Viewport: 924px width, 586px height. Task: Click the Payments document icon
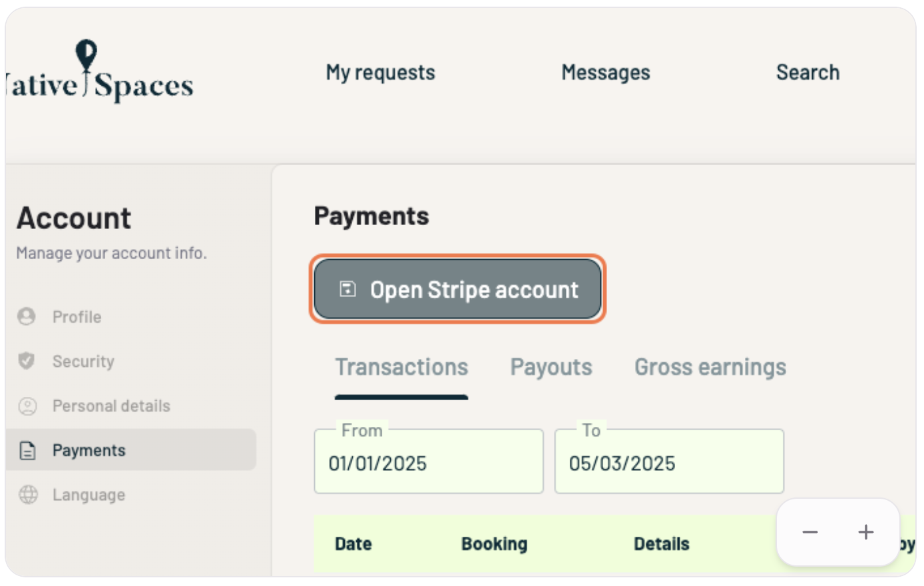coord(27,450)
